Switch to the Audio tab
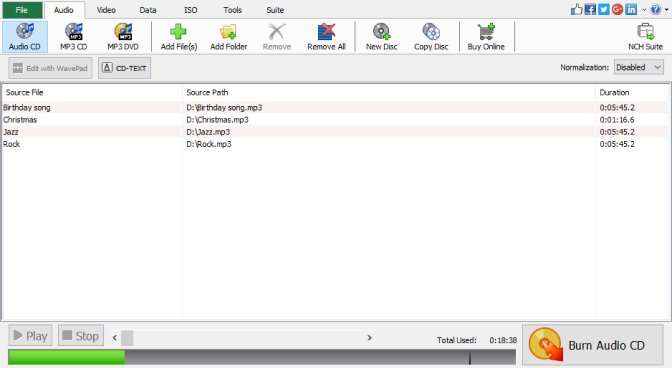672x368 pixels. click(x=64, y=10)
